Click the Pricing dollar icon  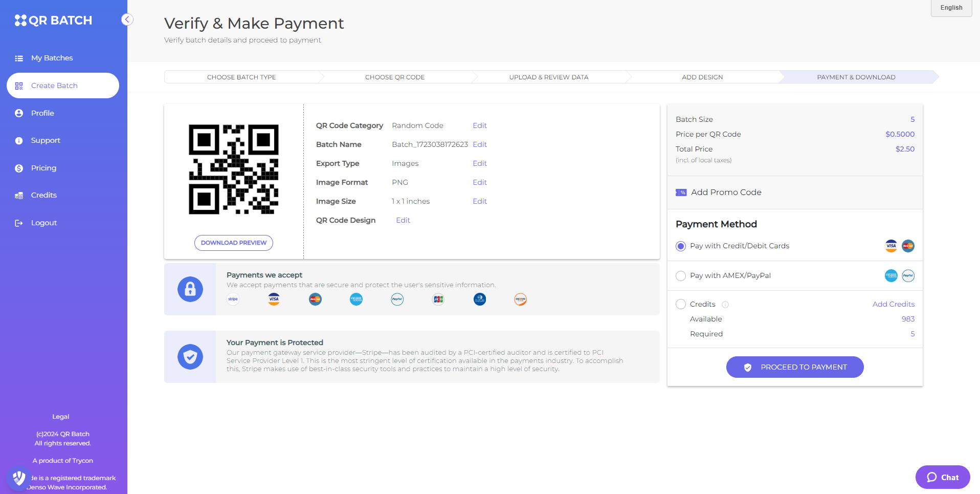coord(19,168)
